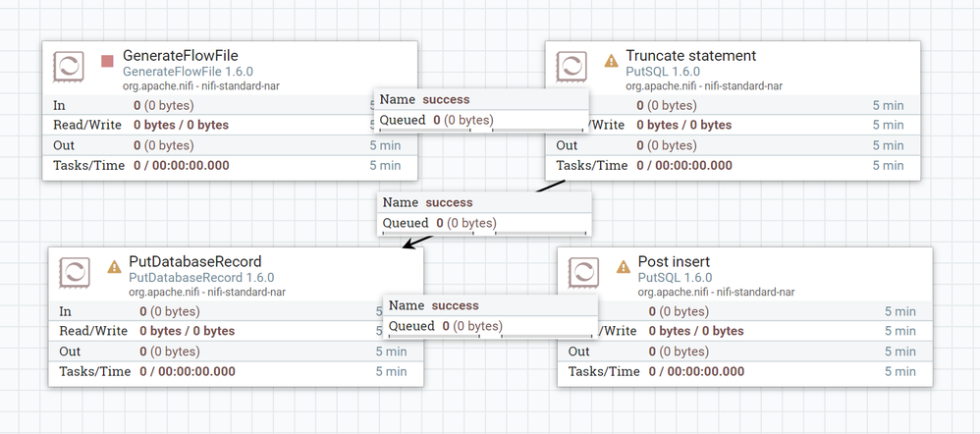Image resolution: width=980 pixels, height=434 pixels.
Task: Click the GenerateFlowFile processor icon
Action: [70, 68]
